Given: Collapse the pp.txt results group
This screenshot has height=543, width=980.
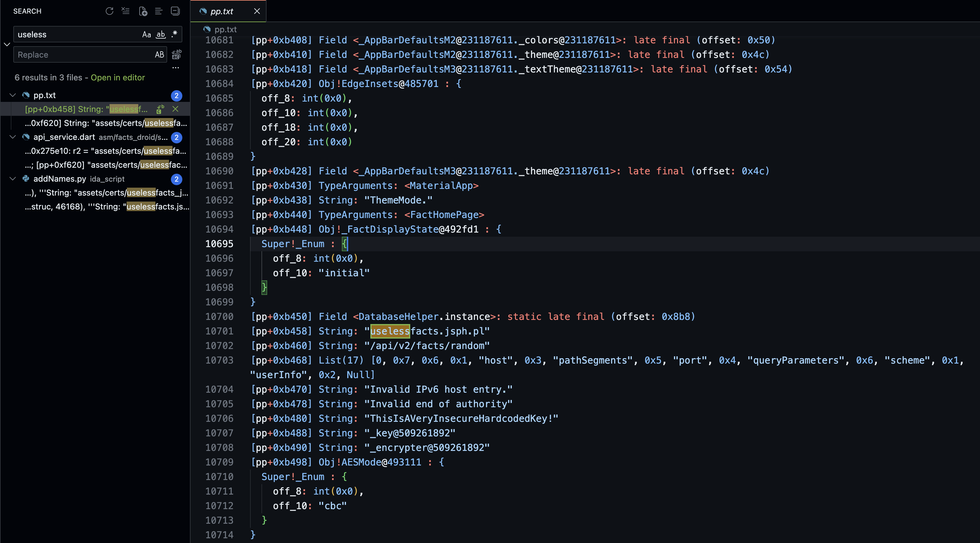Looking at the screenshot, I should pos(13,95).
